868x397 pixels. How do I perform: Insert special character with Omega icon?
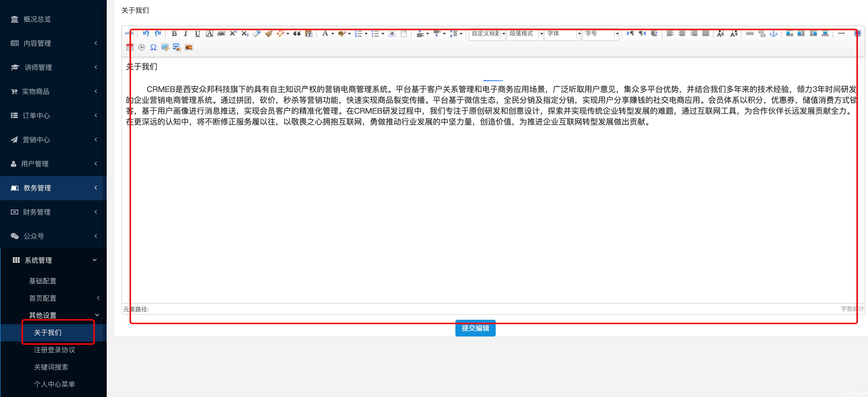pyautogui.click(x=153, y=47)
